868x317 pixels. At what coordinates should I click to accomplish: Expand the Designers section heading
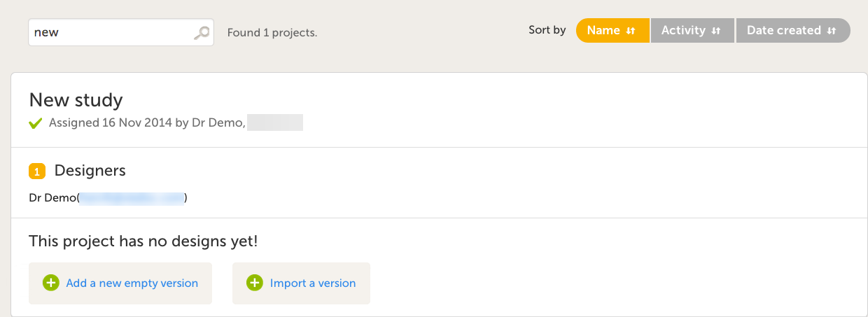(90, 170)
